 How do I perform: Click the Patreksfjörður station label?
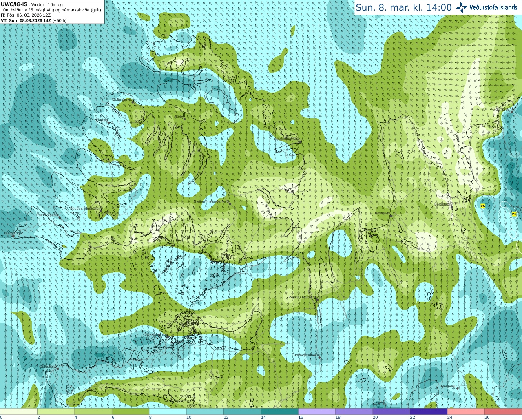47,215
